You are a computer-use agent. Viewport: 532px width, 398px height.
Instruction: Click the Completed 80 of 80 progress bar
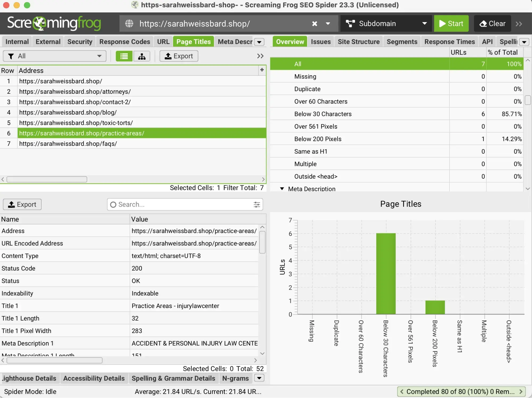tap(461, 392)
